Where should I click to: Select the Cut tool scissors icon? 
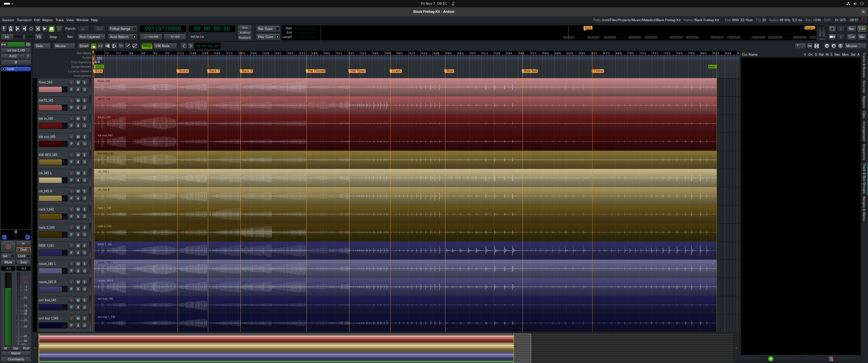pos(107,46)
